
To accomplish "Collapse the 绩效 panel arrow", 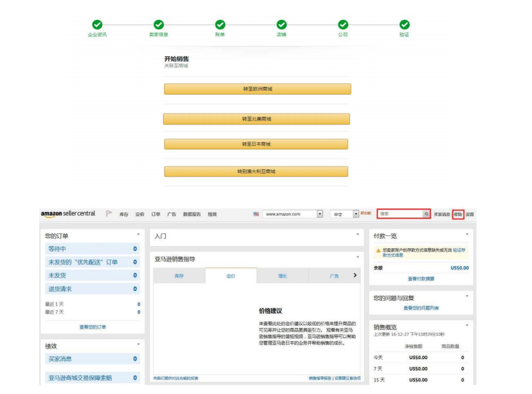I will [x=139, y=344].
